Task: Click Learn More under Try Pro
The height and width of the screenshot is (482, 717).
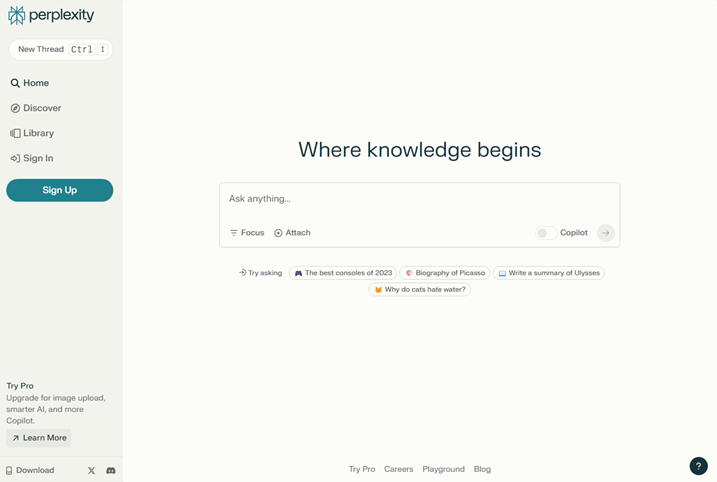Action: 39,438
